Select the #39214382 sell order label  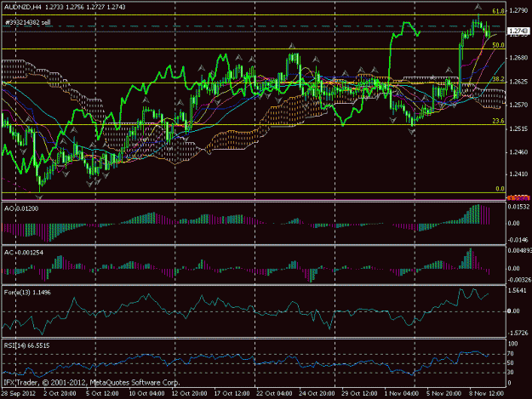[x=28, y=22]
